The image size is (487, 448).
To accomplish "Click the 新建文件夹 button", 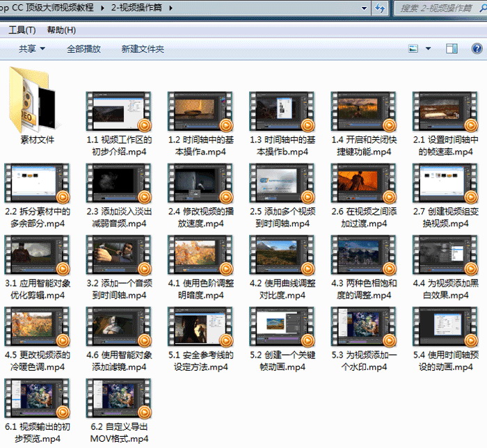I will coord(143,49).
